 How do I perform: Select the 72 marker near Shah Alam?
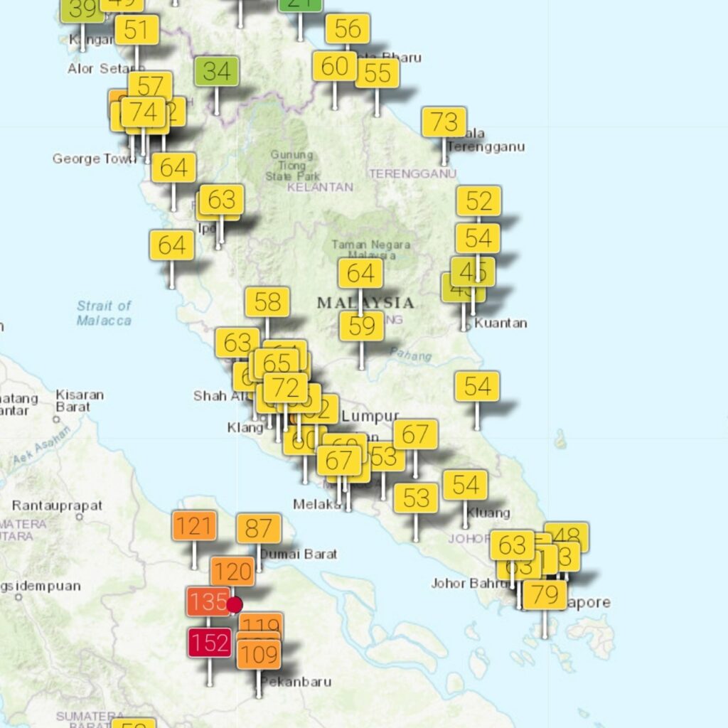point(286,387)
